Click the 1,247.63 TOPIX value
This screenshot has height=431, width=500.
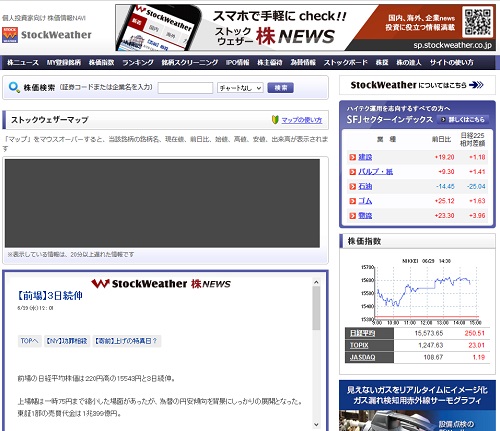pos(431,345)
